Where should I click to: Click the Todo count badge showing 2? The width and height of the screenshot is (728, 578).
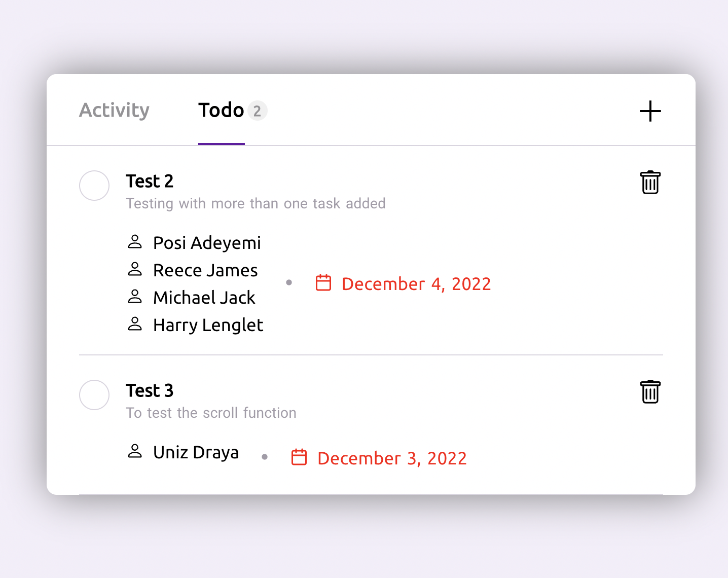(257, 111)
